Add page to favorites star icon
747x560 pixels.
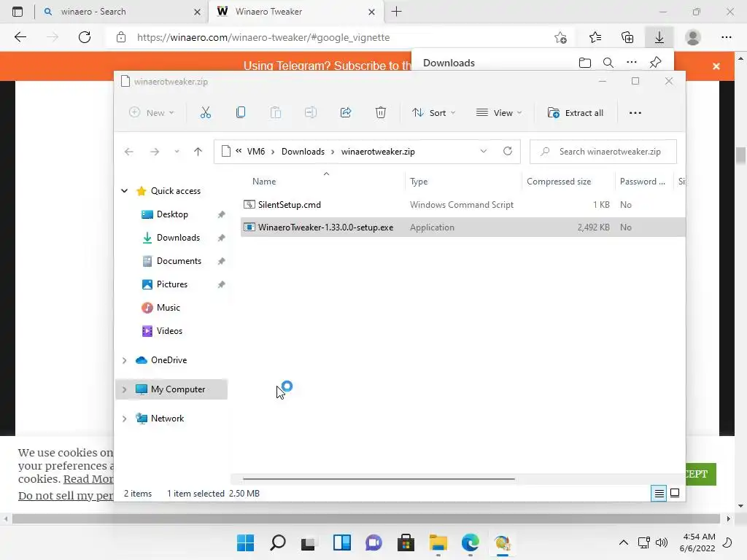[x=560, y=37]
